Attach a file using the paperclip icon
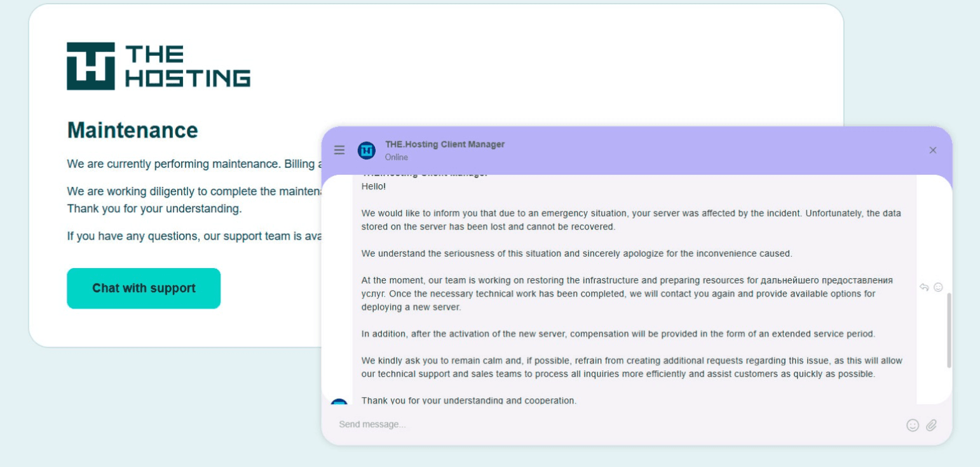980x467 pixels. pos(931,425)
